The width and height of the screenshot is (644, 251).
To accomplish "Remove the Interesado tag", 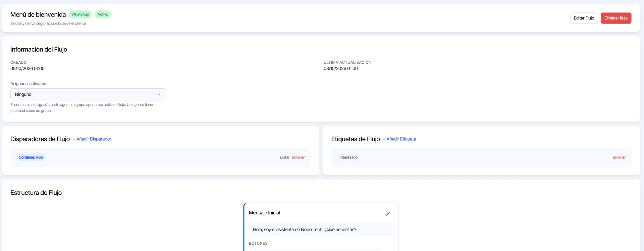I will (619, 157).
